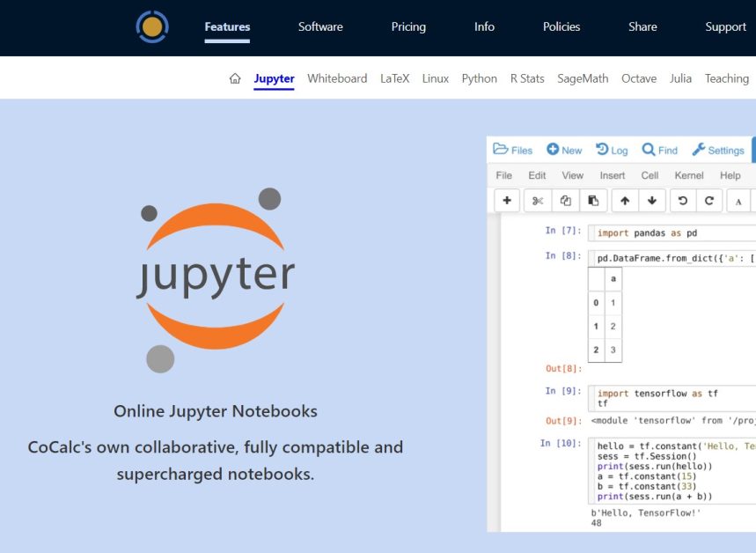756x553 pixels.
Task: Open the Cell menu
Action: pyautogui.click(x=650, y=174)
